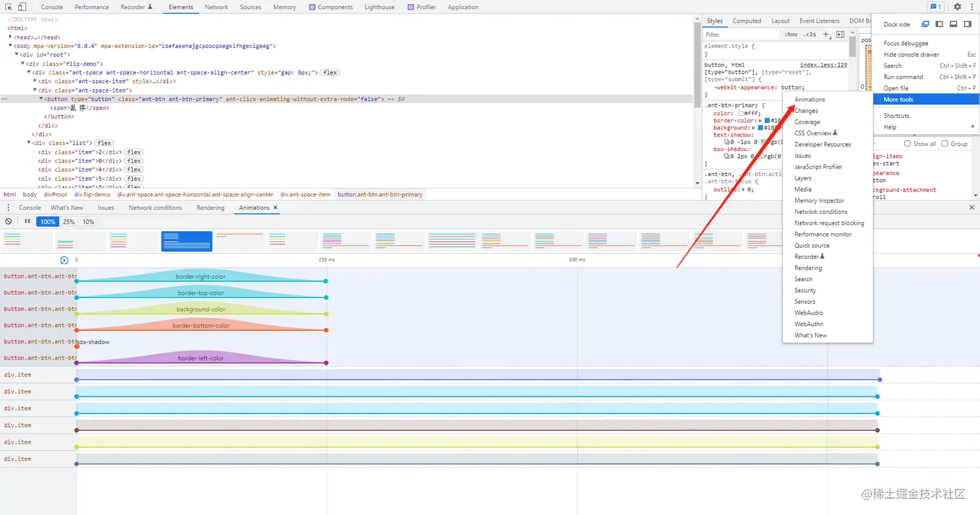Collapse the div class list node

(x=29, y=143)
